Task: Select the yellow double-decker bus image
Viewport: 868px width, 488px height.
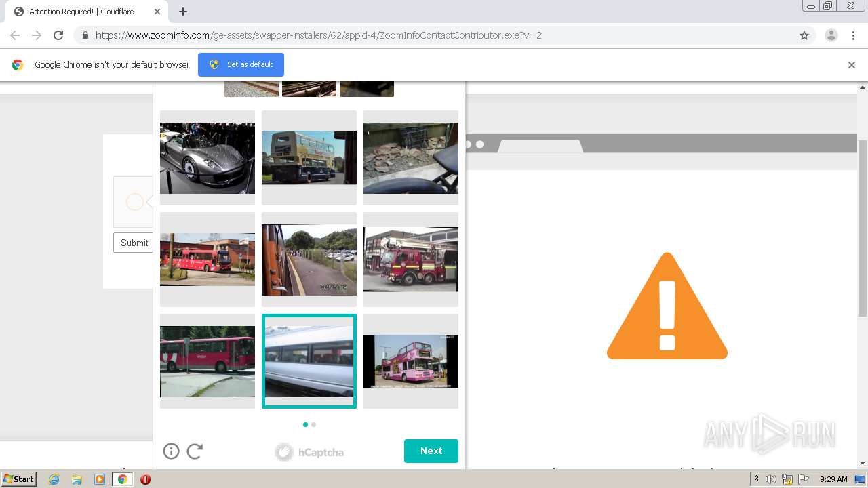Action: [x=309, y=158]
